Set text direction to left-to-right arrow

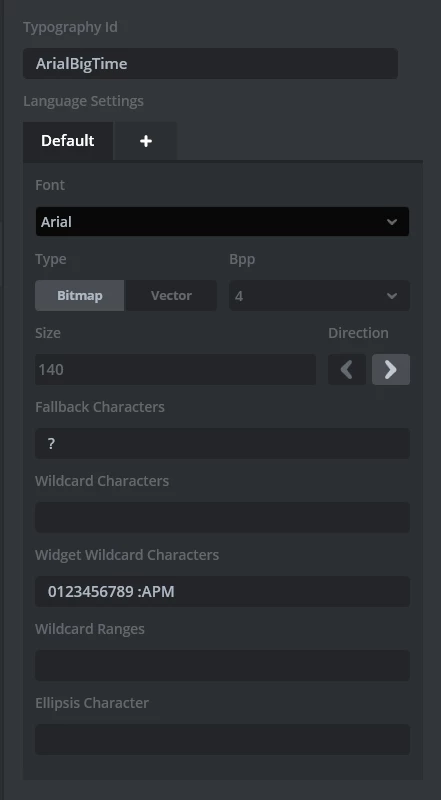[x=391, y=369]
